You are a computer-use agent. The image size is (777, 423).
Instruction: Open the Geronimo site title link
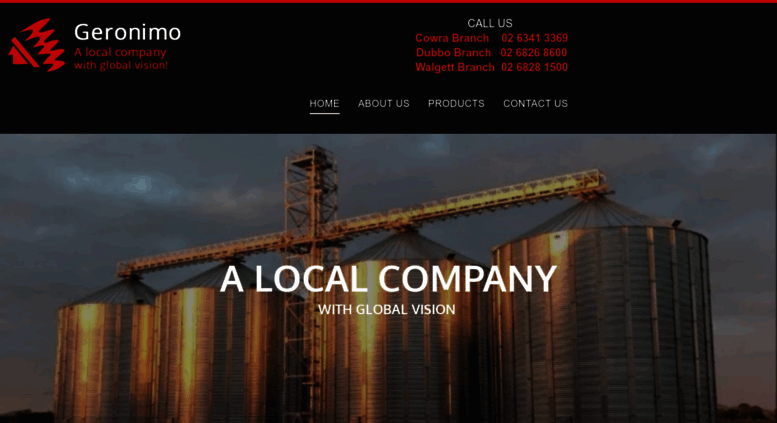click(127, 32)
